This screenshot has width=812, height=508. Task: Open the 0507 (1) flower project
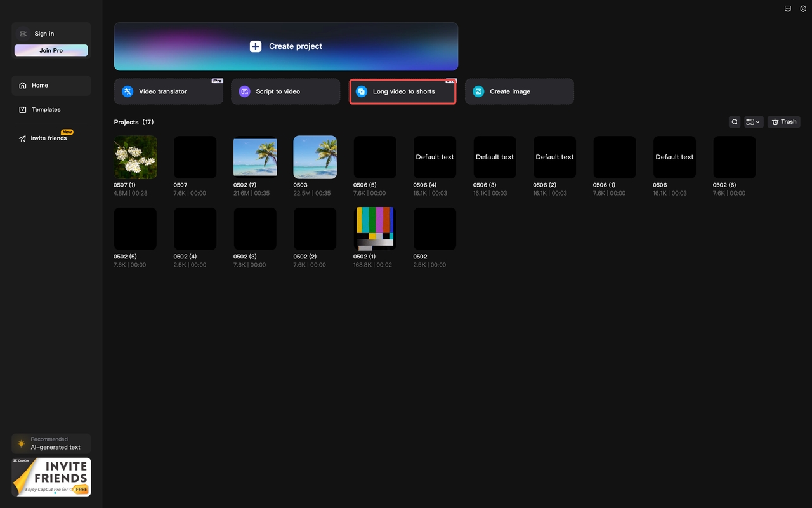(135, 157)
